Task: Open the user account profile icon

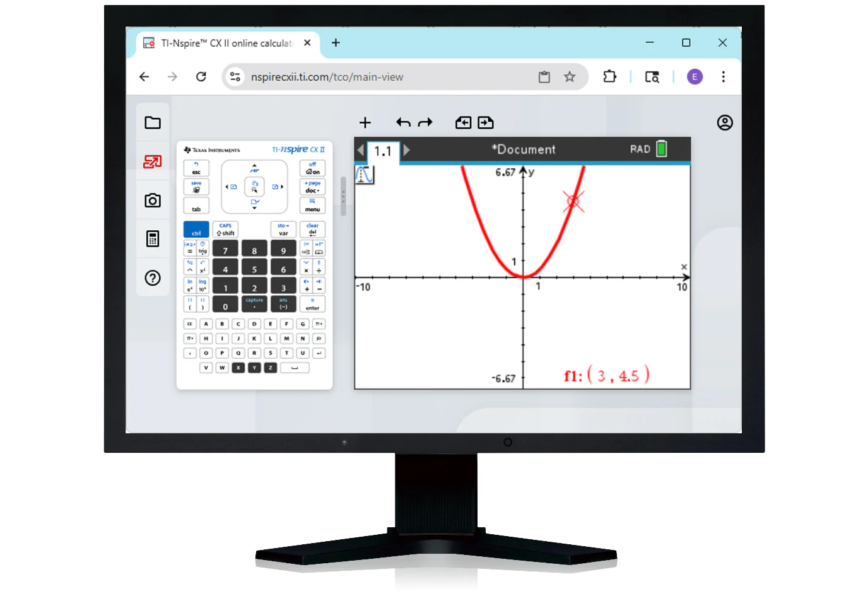Action: [x=725, y=122]
